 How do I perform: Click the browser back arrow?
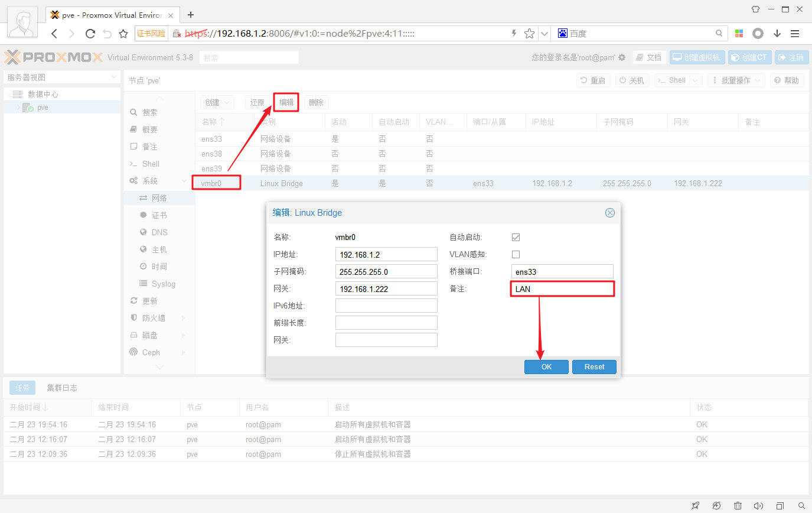click(54, 34)
